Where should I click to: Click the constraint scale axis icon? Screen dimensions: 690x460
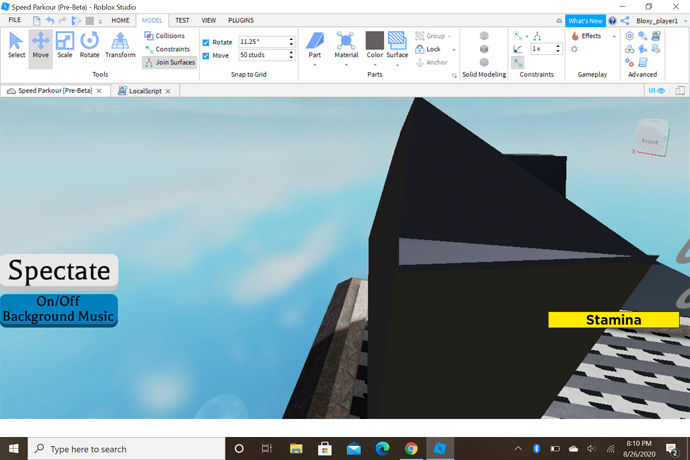[518, 49]
